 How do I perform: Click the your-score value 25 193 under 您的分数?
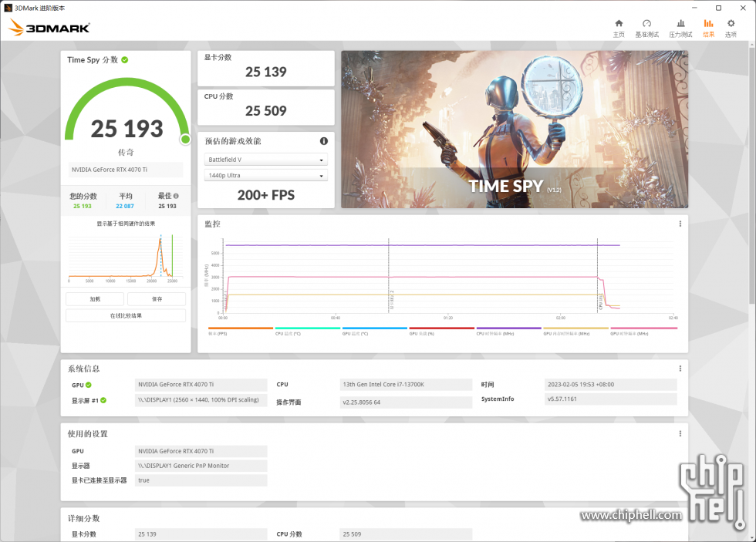point(83,206)
